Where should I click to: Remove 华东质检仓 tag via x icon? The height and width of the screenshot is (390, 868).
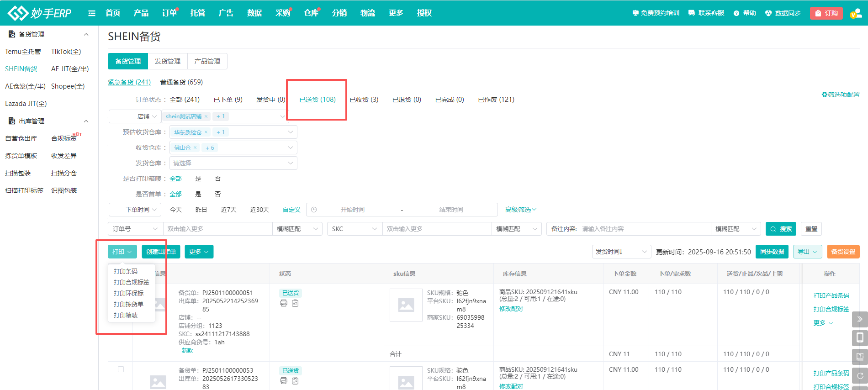pos(206,132)
